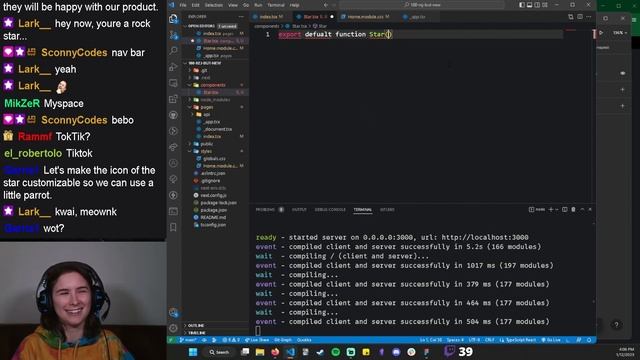Toggle primary sidebar layout button
This screenshot has width=640, height=360.
(x=522, y=5)
